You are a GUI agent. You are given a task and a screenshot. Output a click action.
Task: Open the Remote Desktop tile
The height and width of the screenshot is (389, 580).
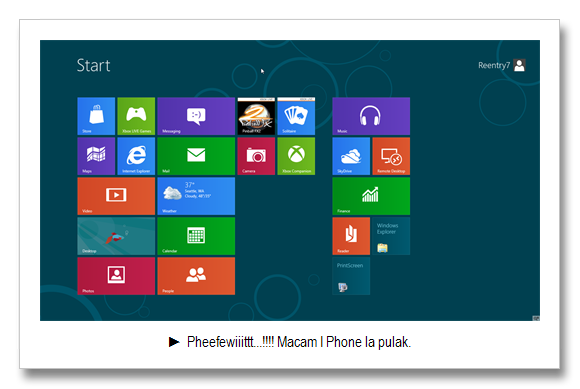tap(391, 156)
